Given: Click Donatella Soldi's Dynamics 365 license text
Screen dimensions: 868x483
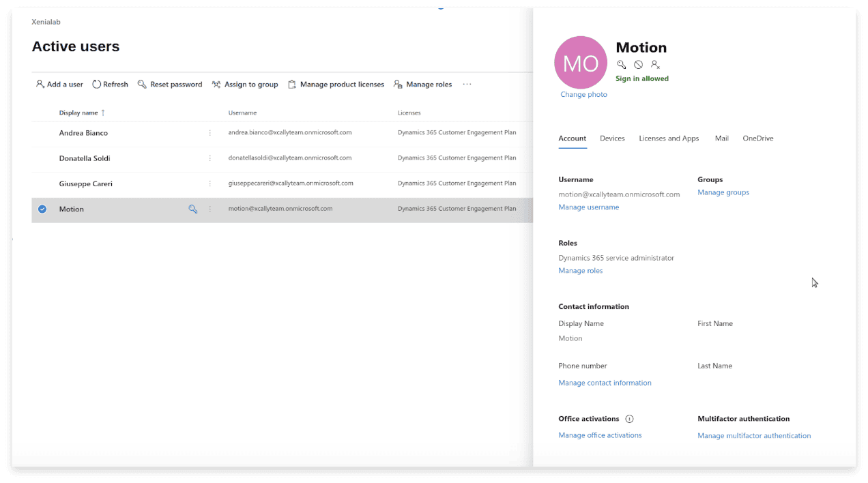Looking at the screenshot, I should (x=457, y=158).
